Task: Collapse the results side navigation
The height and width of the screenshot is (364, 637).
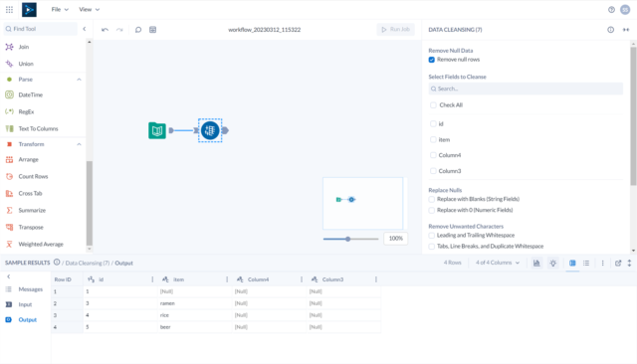Action: (x=9, y=276)
